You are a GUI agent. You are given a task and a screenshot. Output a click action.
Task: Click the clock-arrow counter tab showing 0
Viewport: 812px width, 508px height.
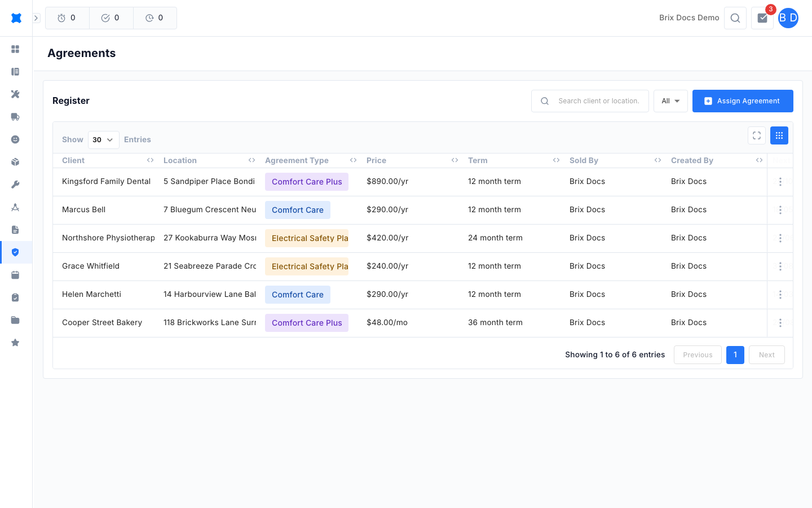155,18
